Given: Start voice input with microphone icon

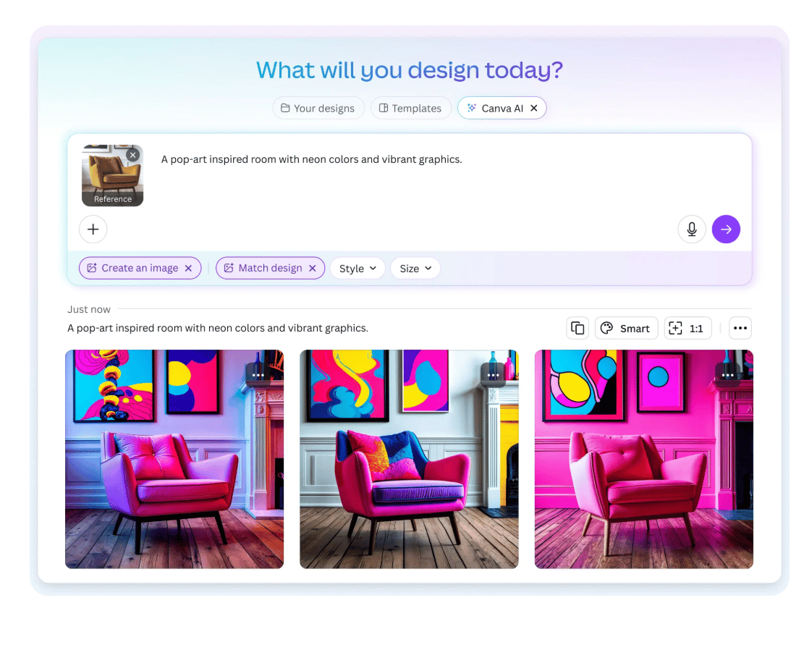Looking at the screenshot, I should click(692, 229).
